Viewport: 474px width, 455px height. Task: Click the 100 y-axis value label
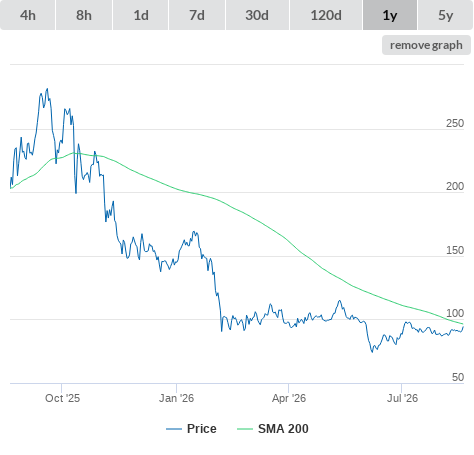pyautogui.click(x=455, y=313)
